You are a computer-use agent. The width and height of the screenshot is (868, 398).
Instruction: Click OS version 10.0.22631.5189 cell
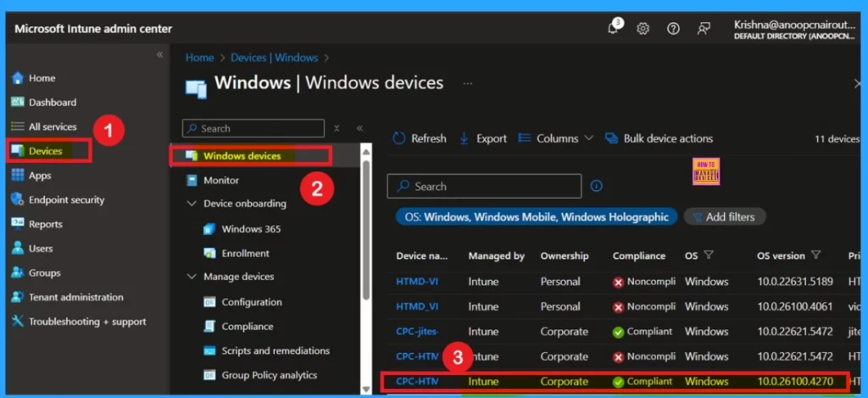pos(795,282)
